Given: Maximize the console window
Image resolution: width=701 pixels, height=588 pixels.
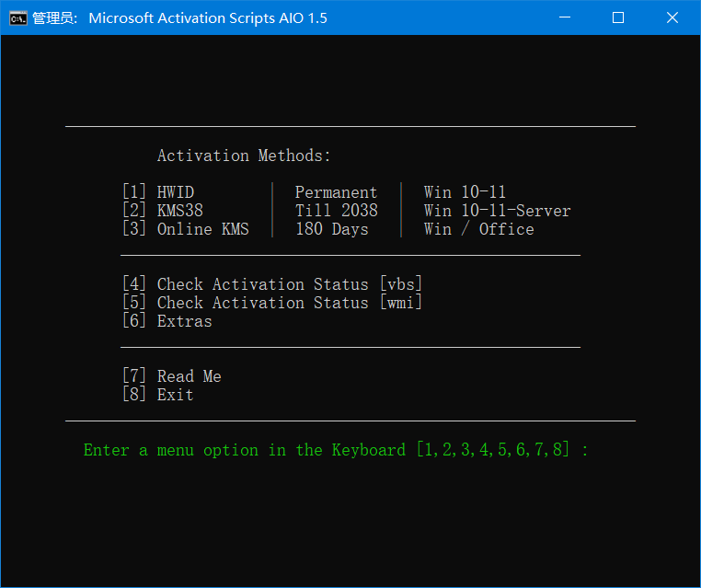Looking at the screenshot, I should coord(618,17).
